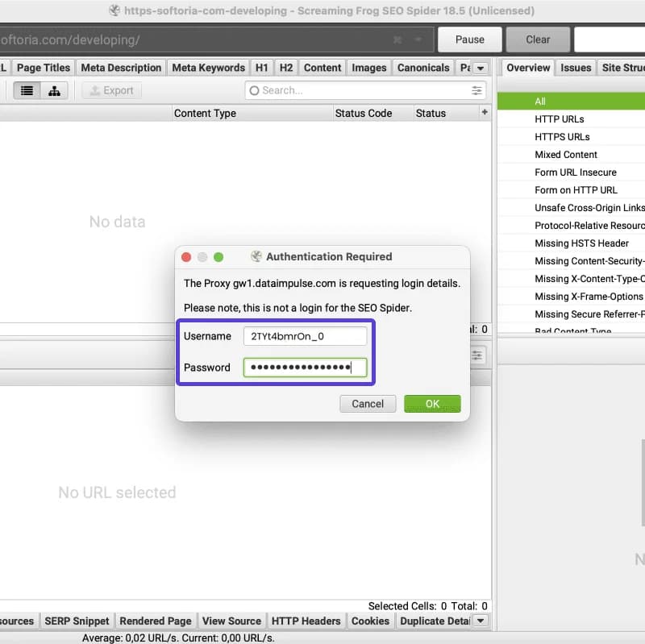Expand hidden tabs with the chevron arrow
The image size is (645, 644).
(x=481, y=68)
